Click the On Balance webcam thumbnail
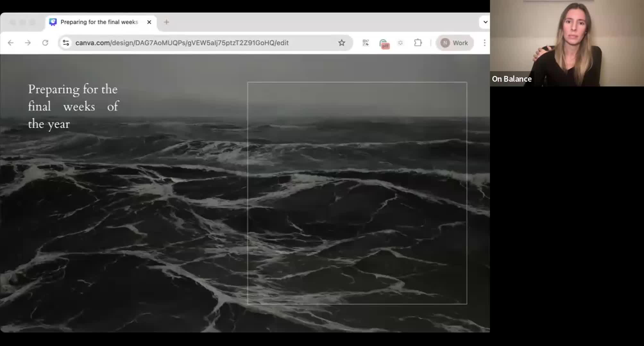 tap(567, 43)
